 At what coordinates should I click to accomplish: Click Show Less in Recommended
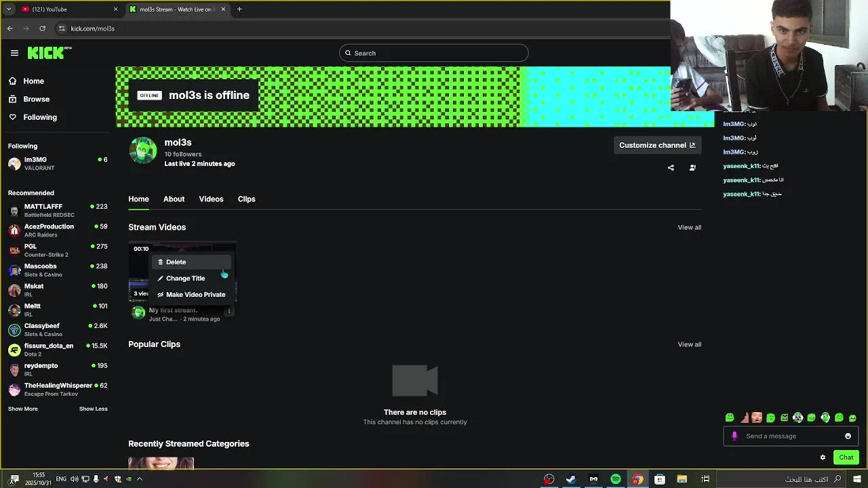[93, 409]
